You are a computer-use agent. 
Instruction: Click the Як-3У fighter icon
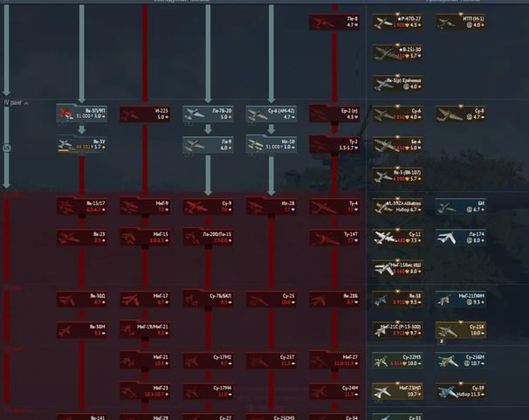coord(81,144)
